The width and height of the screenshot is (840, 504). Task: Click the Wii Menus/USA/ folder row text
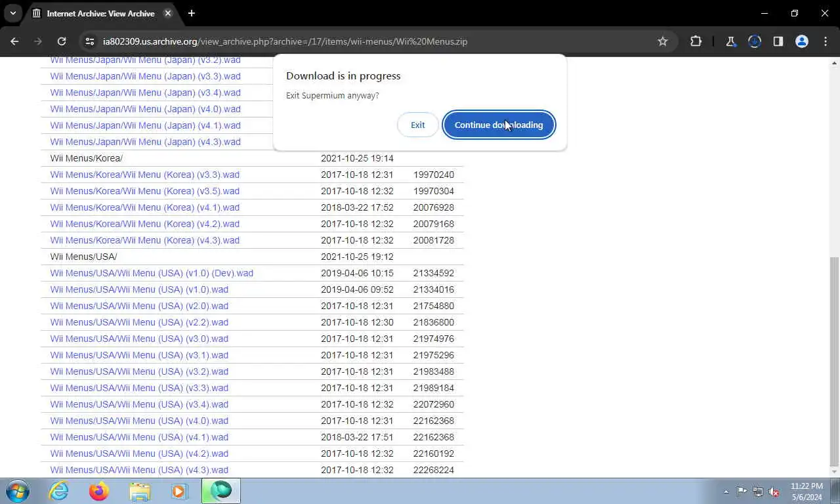pos(83,257)
